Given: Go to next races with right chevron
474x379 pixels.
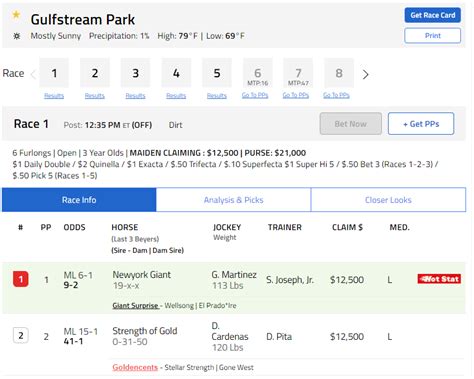Looking at the screenshot, I should [366, 74].
